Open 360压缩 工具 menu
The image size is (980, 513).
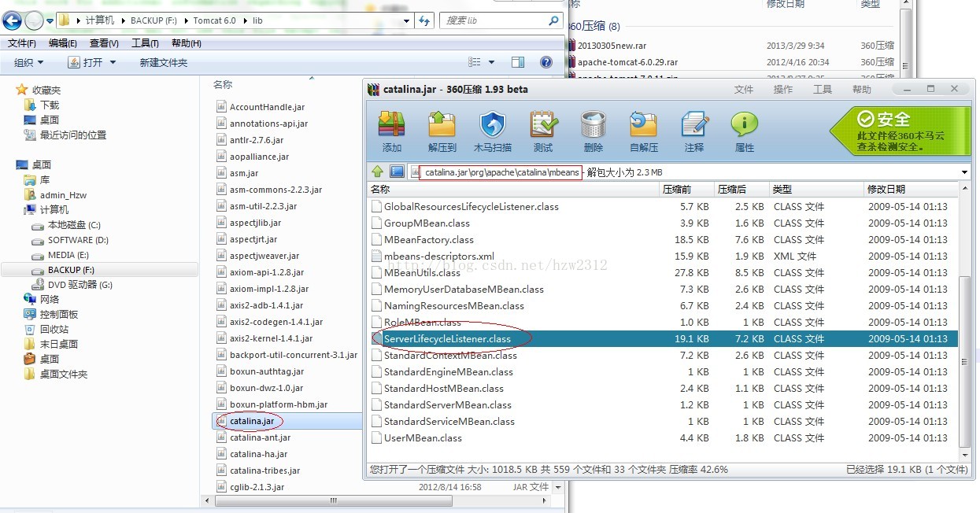[823, 89]
